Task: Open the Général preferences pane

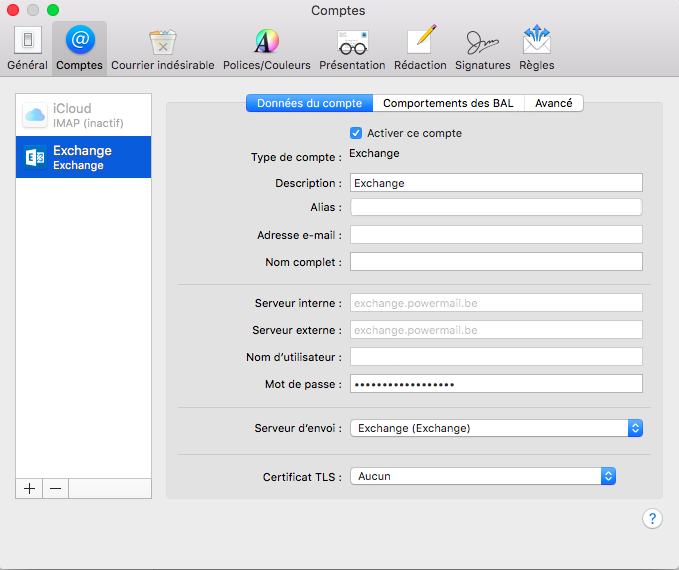Action: point(27,48)
